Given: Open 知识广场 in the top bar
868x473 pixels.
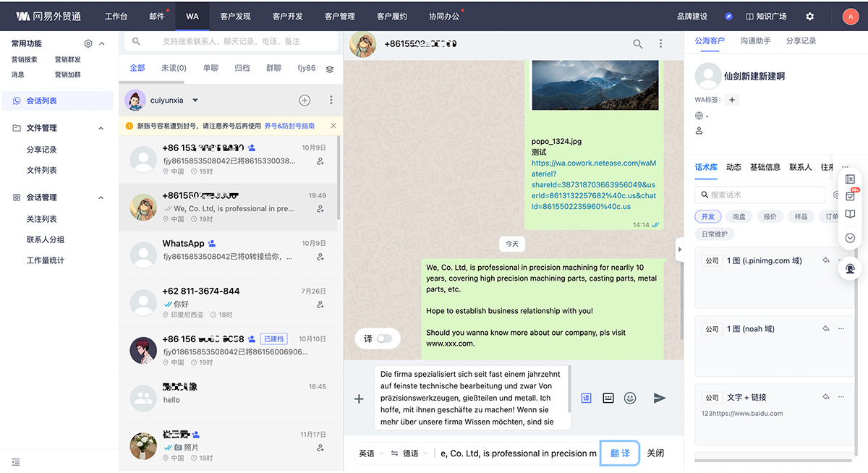Looking at the screenshot, I should [x=766, y=16].
